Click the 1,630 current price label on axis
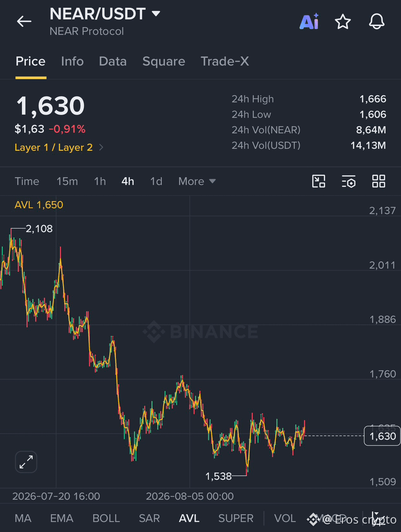This screenshot has height=532, width=401. click(382, 436)
